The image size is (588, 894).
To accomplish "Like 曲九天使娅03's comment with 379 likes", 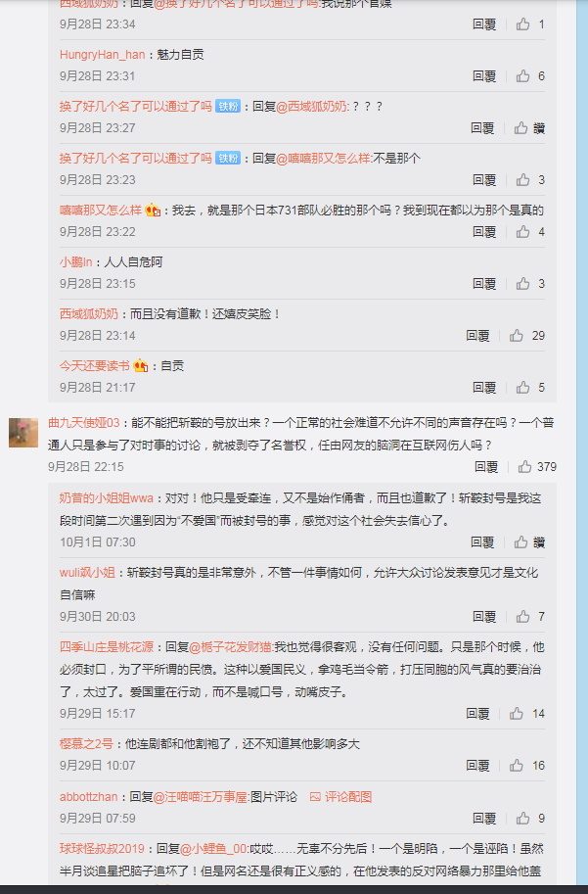I will pyautogui.click(x=524, y=466).
